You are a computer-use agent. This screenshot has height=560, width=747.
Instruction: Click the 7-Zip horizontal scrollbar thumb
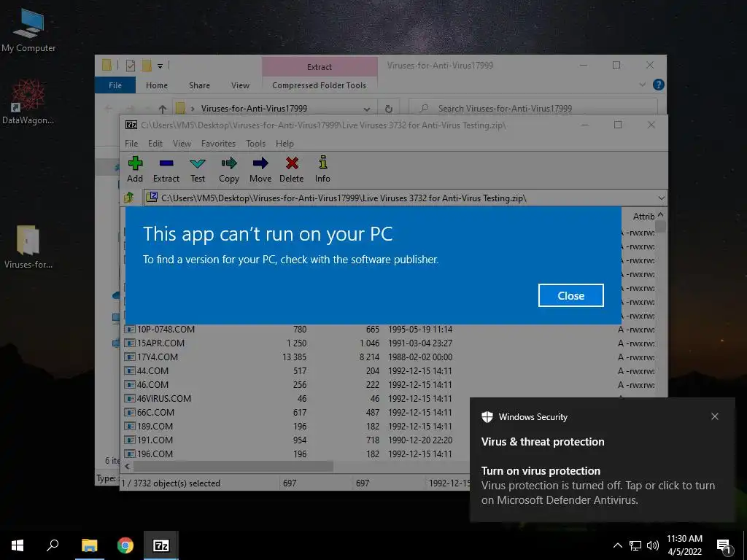click(x=233, y=466)
